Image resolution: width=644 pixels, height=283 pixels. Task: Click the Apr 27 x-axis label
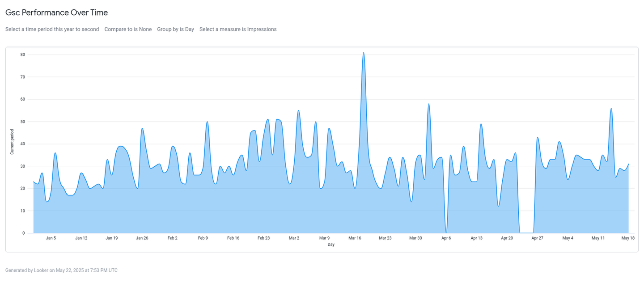tap(538, 238)
